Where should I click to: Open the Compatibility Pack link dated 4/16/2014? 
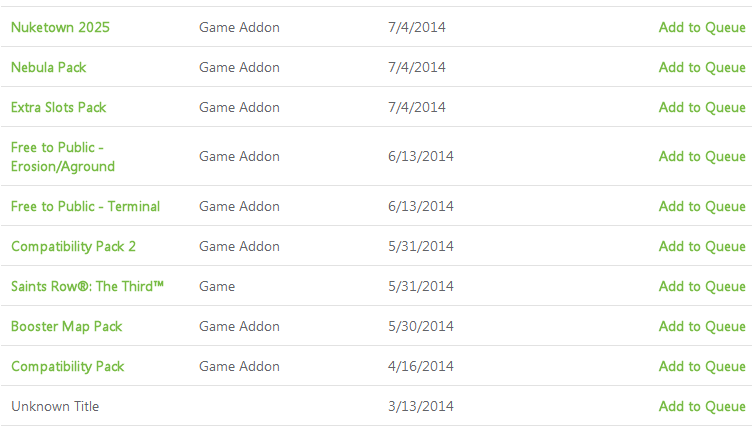pyautogui.click(x=68, y=367)
